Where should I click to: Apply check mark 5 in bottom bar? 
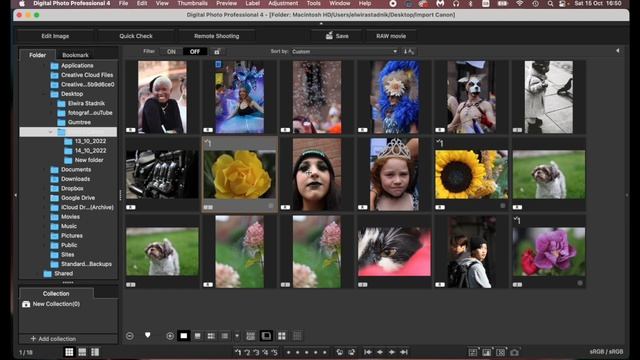coord(274,352)
